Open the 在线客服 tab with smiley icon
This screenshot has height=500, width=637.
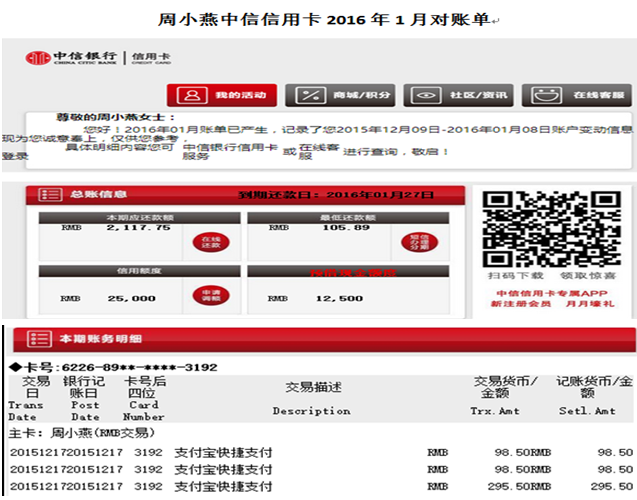point(545,95)
